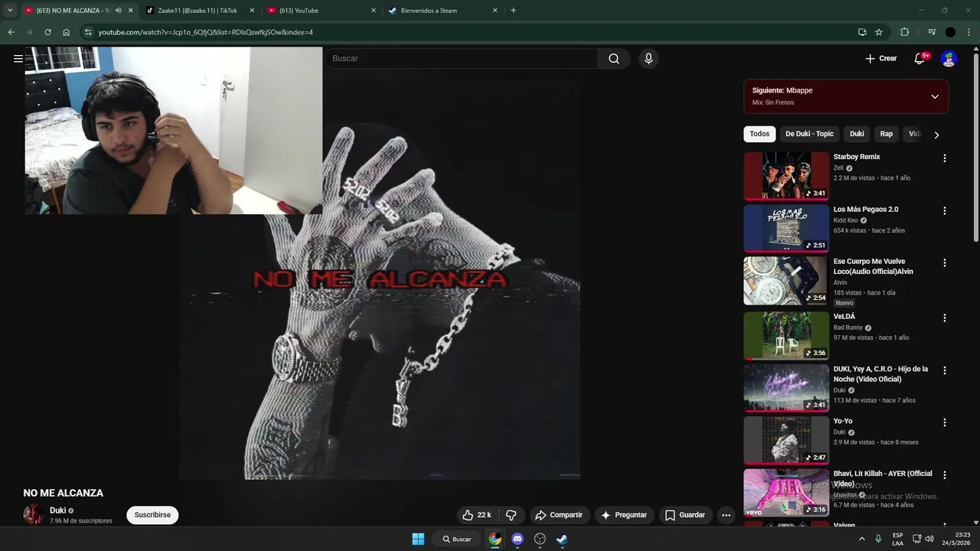Open OBS Studio from the taskbar
Image resolution: width=980 pixels, height=551 pixels.
(540, 539)
